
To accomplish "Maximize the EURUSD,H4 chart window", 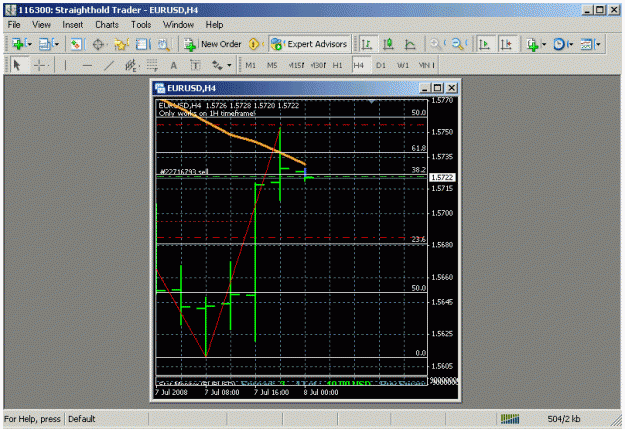I will point(438,88).
